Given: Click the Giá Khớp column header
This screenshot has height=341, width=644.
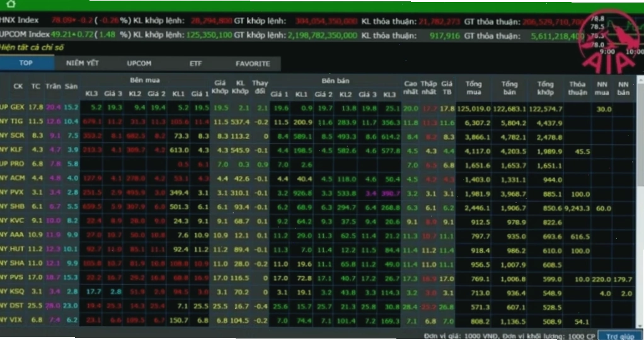Looking at the screenshot, I should point(220,87).
